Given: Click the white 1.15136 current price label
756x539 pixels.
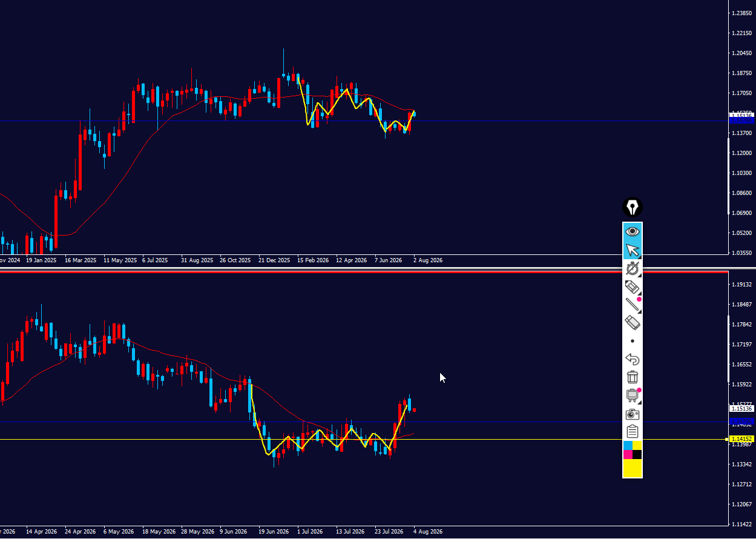Looking at the screenshot, I should pos(741,408).
